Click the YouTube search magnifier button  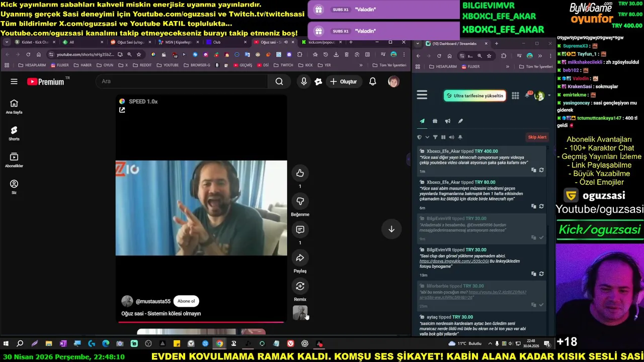point(279,81)
